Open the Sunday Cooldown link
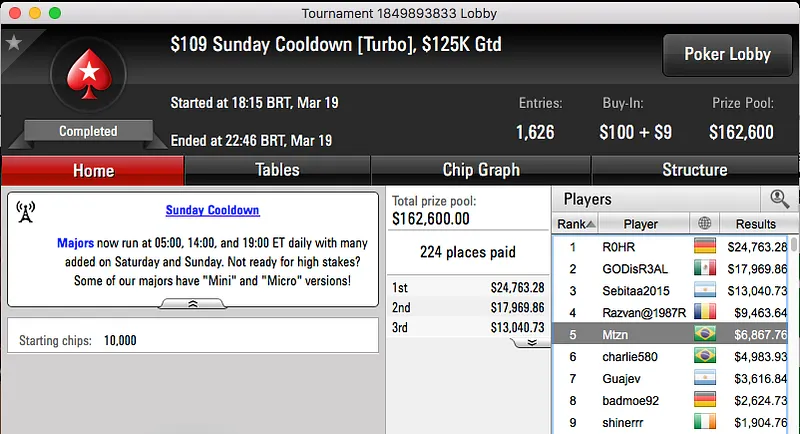 coord(212,211)
